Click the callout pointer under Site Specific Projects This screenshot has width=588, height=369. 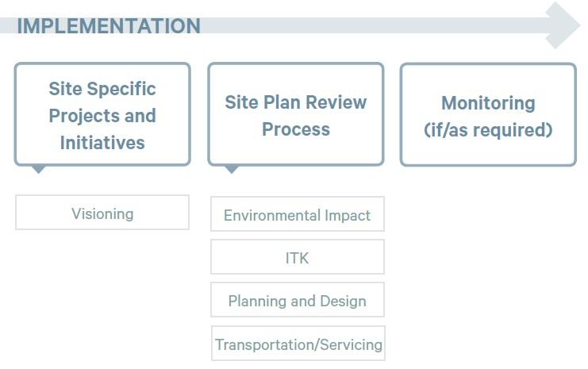click(x=38, y=169)
